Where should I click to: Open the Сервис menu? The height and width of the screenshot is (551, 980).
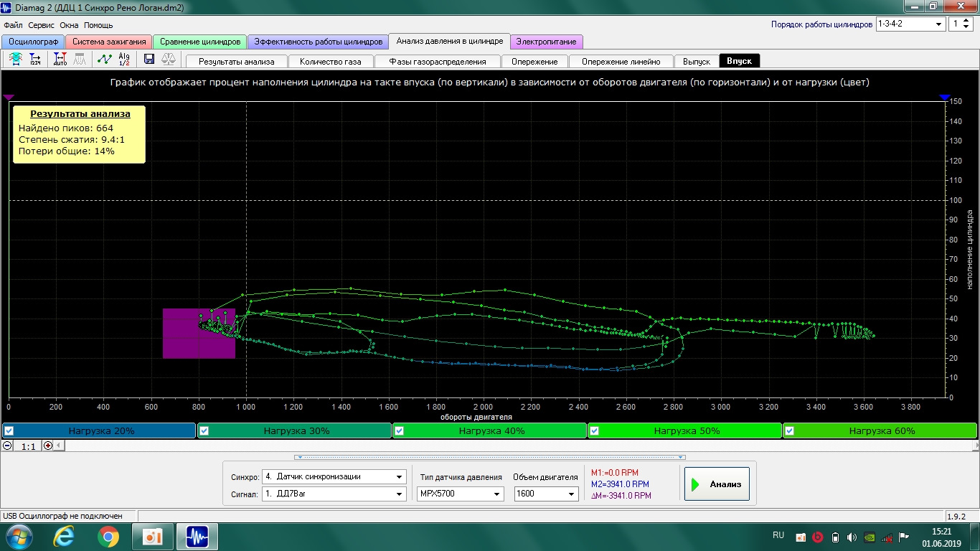tap(42, 25)
